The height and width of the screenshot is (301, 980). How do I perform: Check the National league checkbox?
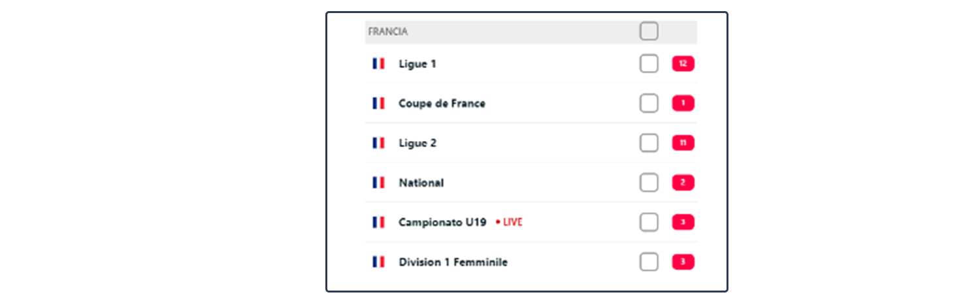click(649, 183)
